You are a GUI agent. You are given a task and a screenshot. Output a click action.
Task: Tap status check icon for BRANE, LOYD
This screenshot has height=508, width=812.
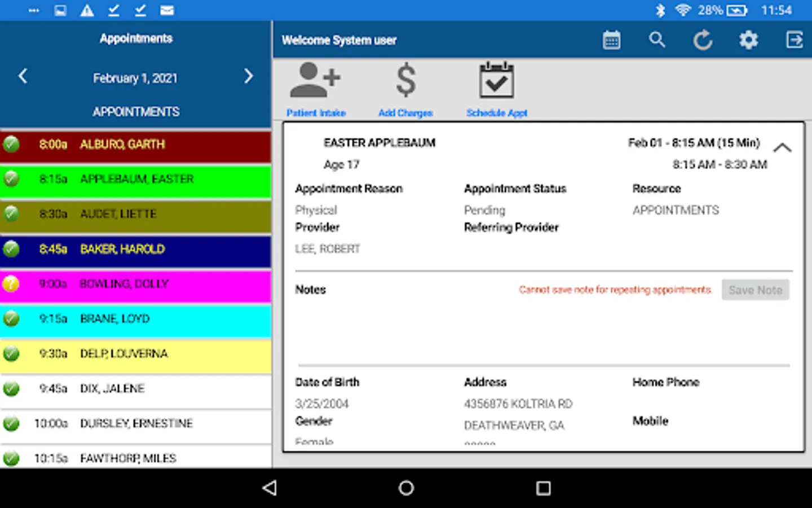click(11, 318)
